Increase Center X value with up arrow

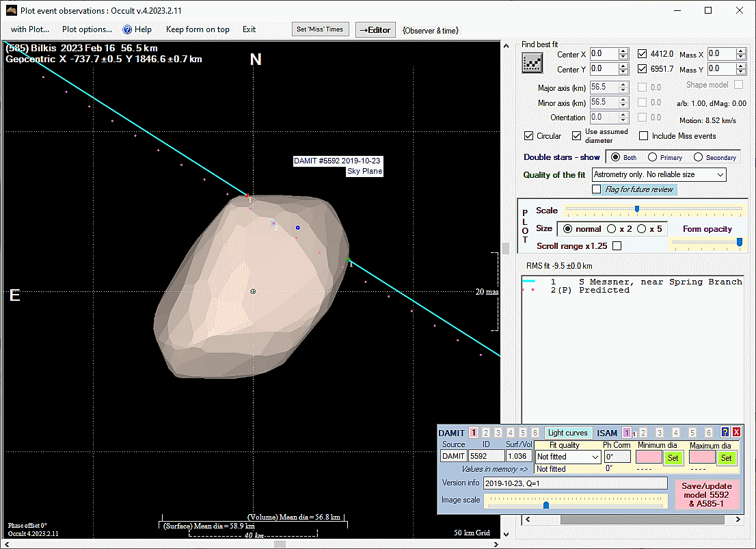(623, 51)
